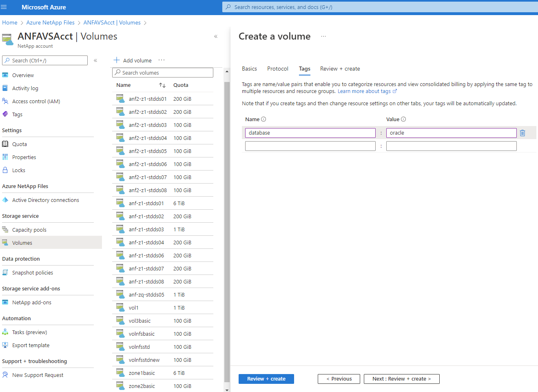
Task: Click the empty tag Name input field
Action: click(x=310, y=146)
